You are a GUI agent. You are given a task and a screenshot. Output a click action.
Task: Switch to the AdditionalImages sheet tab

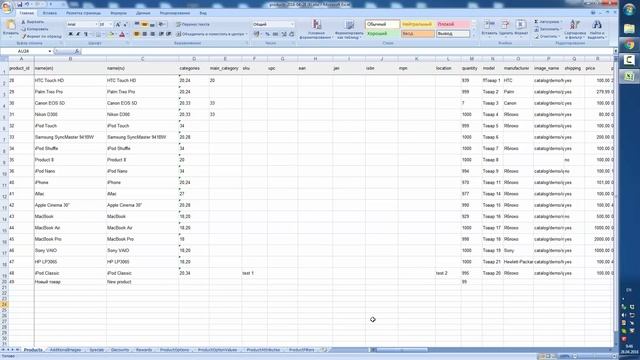coord(65,350)
